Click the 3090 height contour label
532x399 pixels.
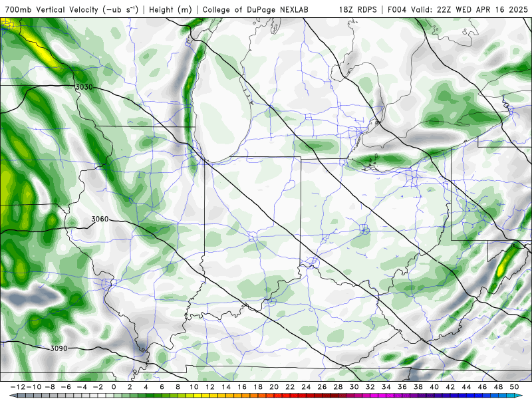point(59,348)
